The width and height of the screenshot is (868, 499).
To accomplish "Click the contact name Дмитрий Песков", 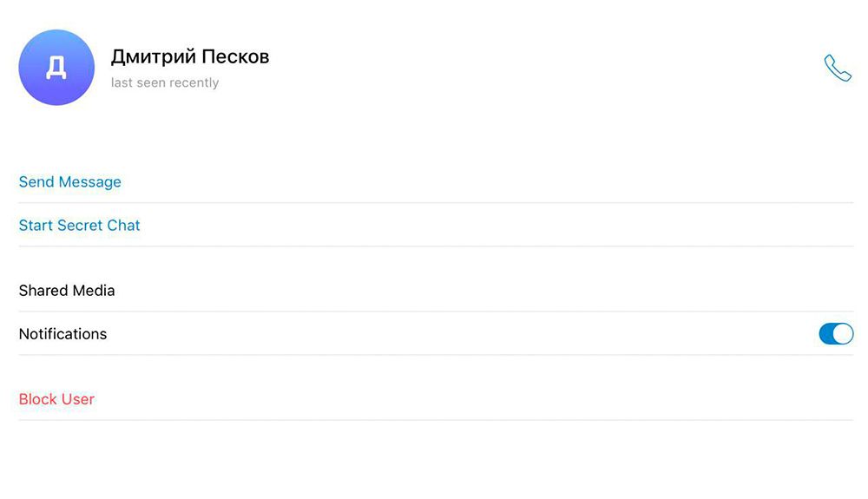I will pyautogui.click(x=190, y=57).
